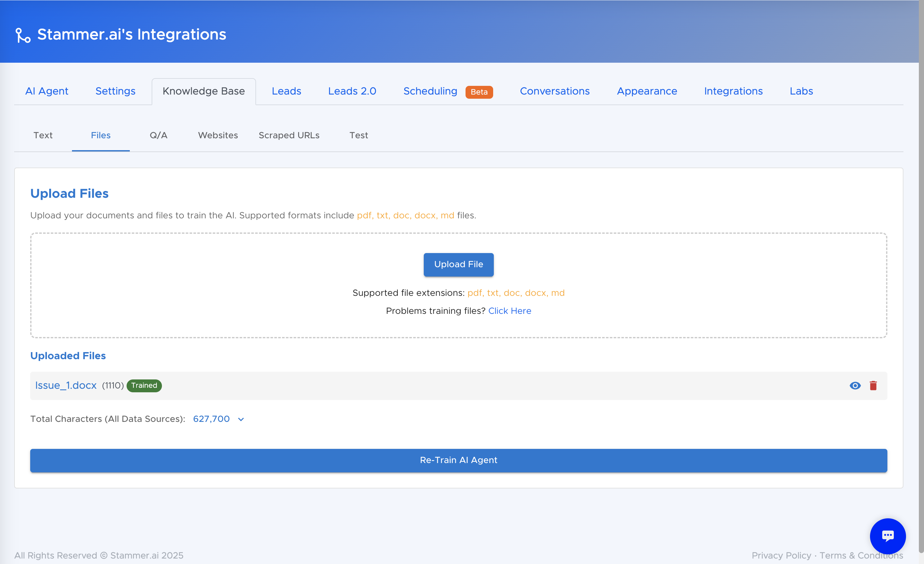Switch to the Q/A sub-tab
Image resolution: width=924 pixels, height=564 pixels.
pyautogui.click(x=159, y=135)
